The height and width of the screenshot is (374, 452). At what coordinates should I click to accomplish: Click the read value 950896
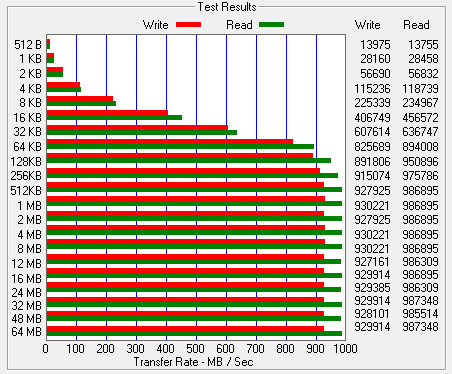click(x=420, y=162)
